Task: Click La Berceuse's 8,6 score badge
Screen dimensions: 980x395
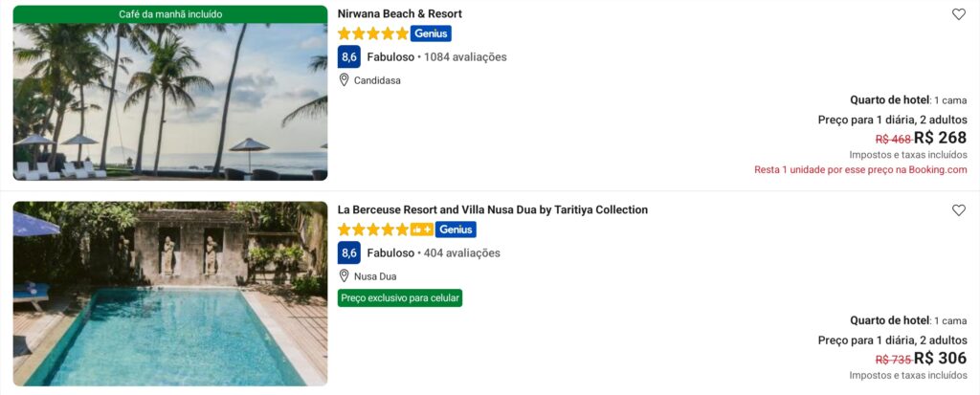Action: pos(348,252)
